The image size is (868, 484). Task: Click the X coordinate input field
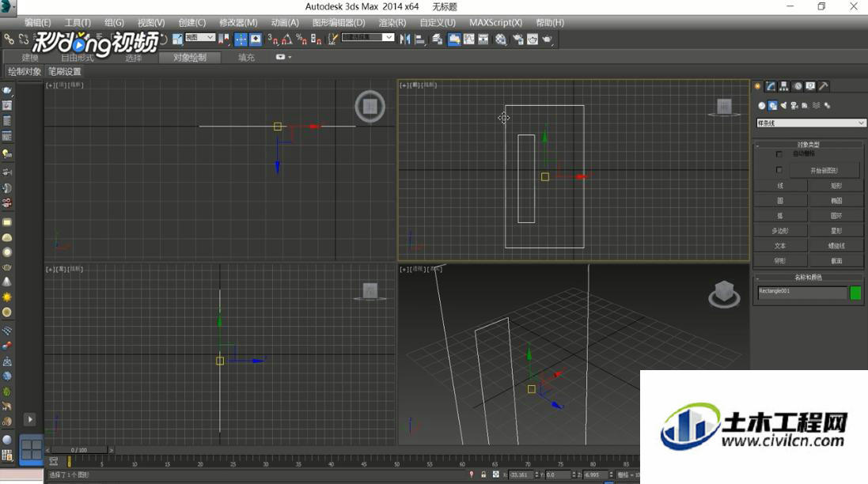(x=521, y=475)
